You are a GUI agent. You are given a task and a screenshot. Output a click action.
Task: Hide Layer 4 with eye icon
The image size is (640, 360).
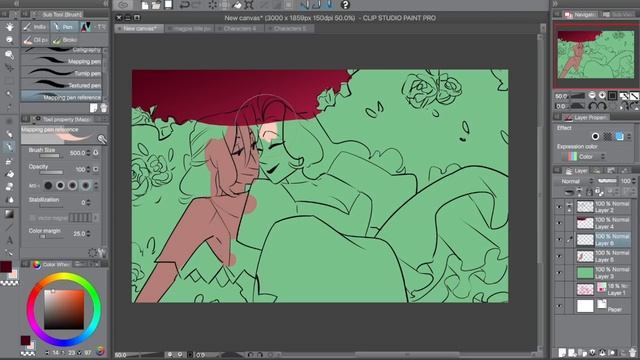[x=559, y=223]
